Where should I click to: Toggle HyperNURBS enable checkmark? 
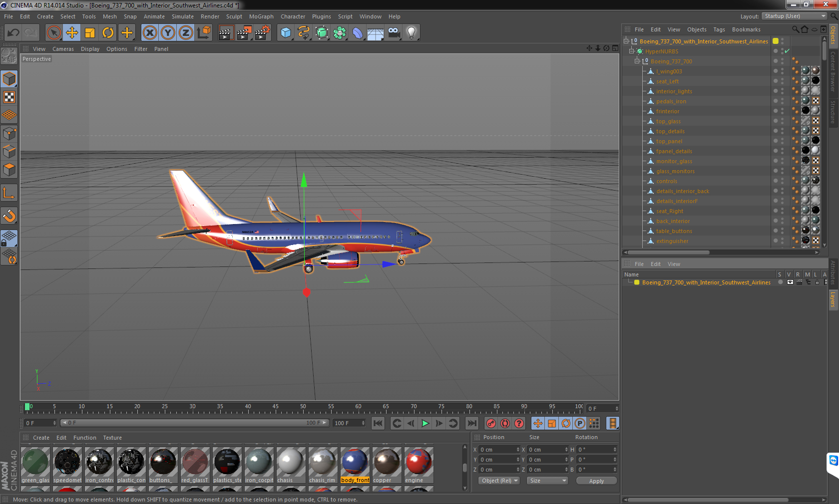tap(787, 51)
